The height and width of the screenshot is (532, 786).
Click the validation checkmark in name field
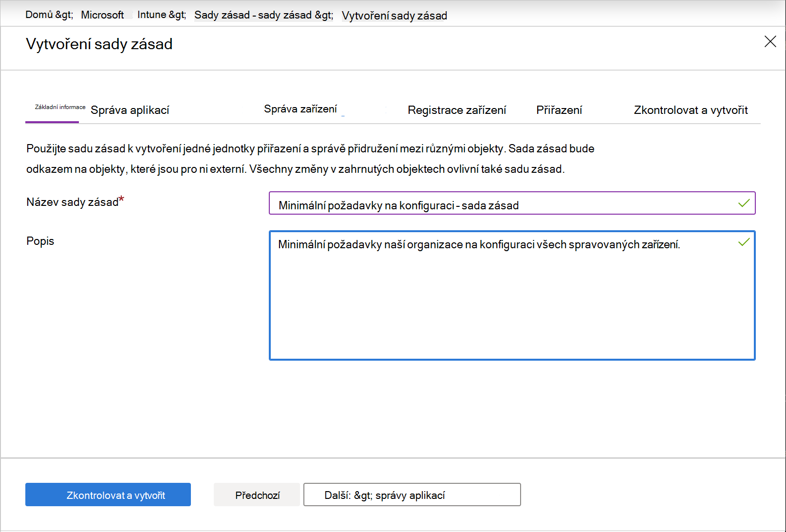(744, 203)
